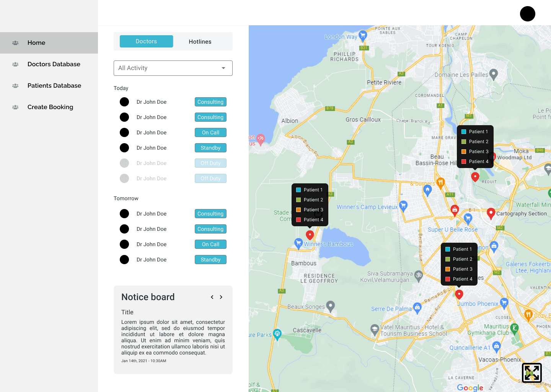551x392 pixels.
Task: Click the Cartography Section red map pin
Action: point(491,213)
